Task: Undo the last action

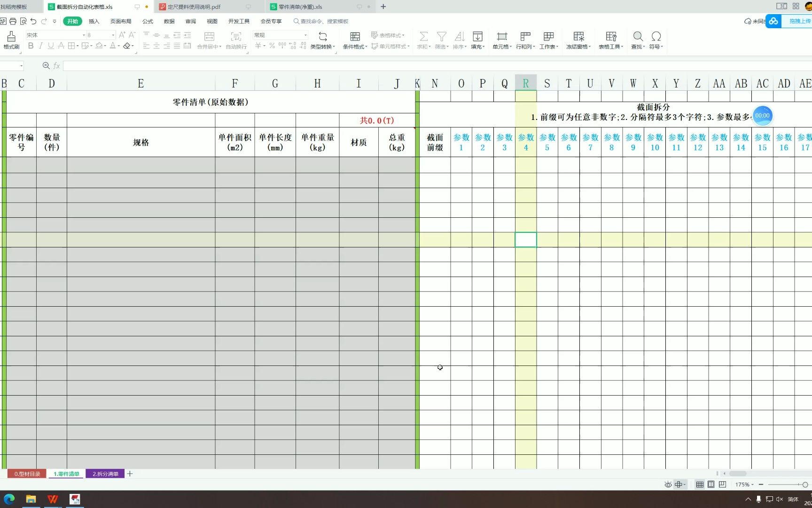Action: click(33, 21)
